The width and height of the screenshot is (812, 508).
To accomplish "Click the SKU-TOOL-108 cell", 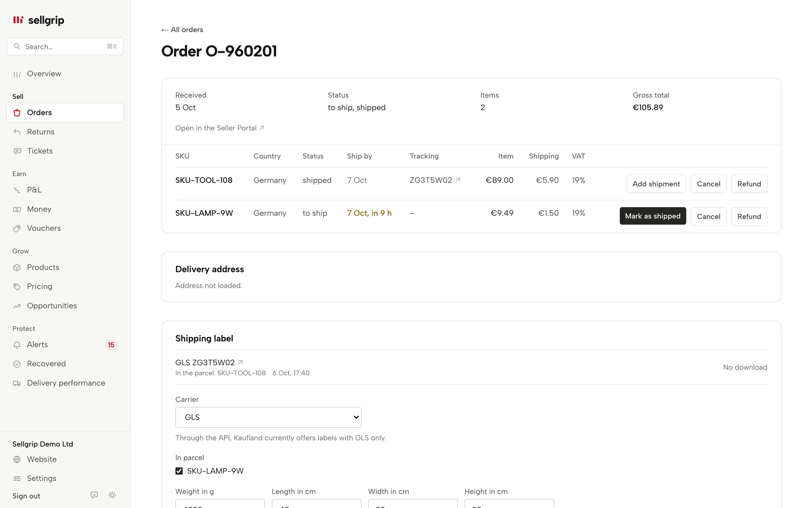I will pyautogui.click(x=204, y=180).
